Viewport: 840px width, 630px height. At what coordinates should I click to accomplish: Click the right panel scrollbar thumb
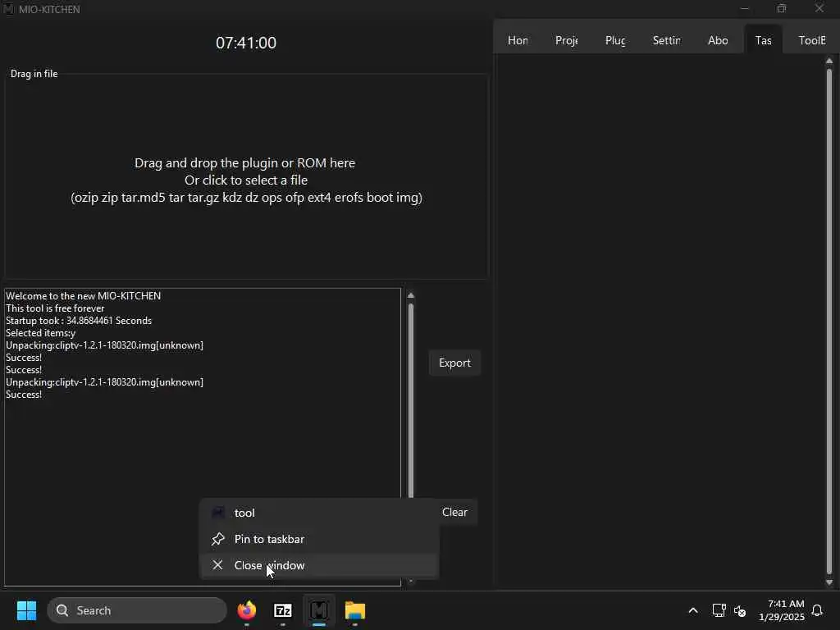pos(829,322)
